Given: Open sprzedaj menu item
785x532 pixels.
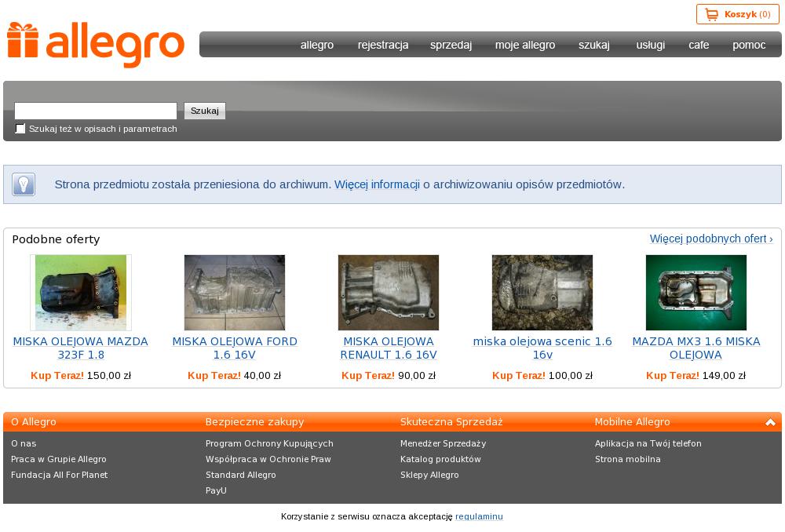Looking at the screenshot, I should tap(451, 45).
